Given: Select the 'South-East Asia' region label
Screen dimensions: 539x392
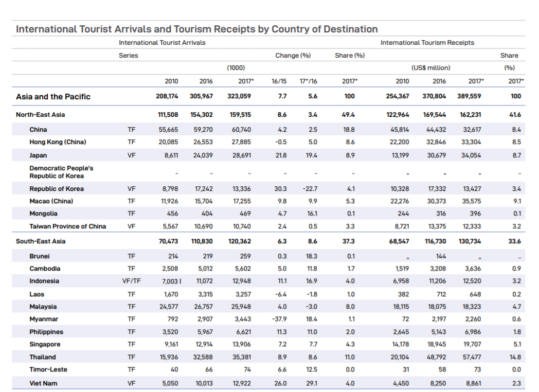Looking at the screenshot, I should (41, 241).
